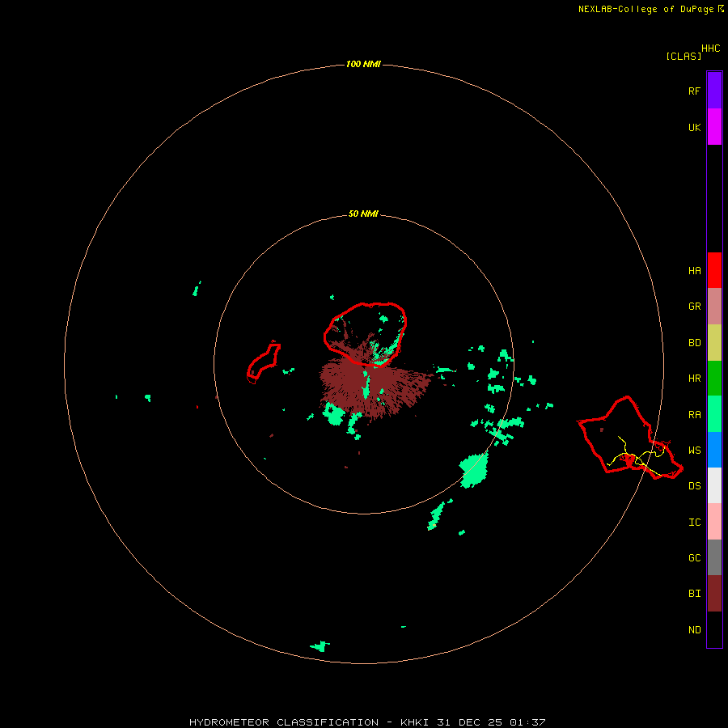Pick the HR dark green legend swatch

pos(714,379)
